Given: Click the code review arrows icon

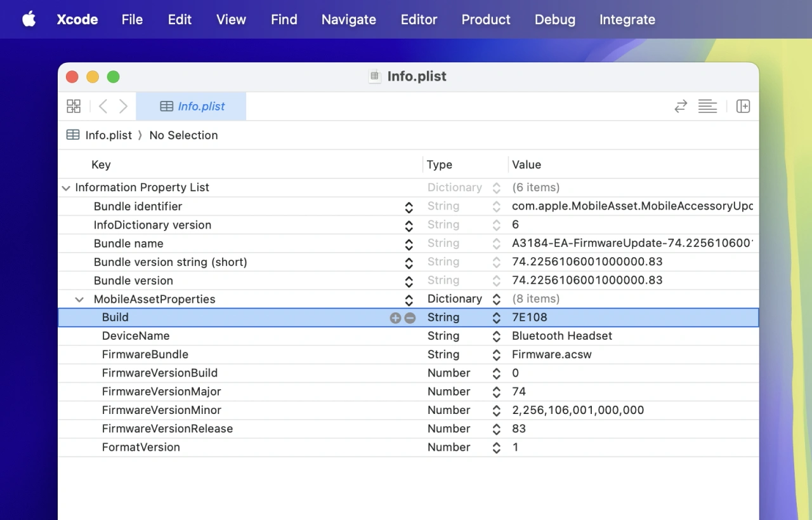Looking at the screenshot, I should (x=681, y=106).
